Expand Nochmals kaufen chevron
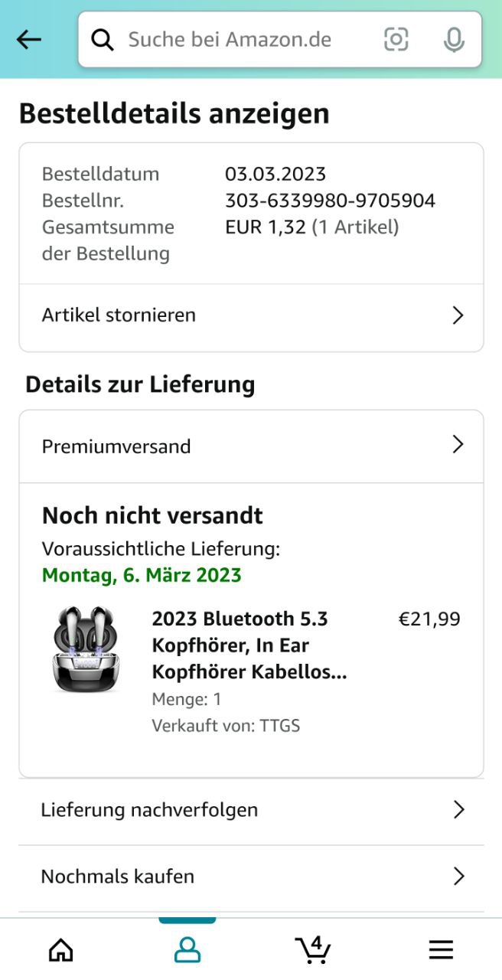 click(x=458, y=877)
